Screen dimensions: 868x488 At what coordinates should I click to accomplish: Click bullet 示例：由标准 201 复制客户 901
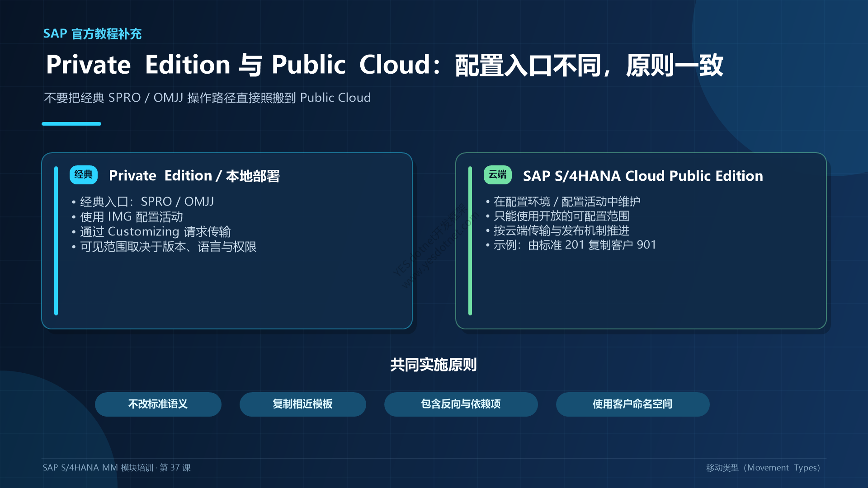point(571,245)
